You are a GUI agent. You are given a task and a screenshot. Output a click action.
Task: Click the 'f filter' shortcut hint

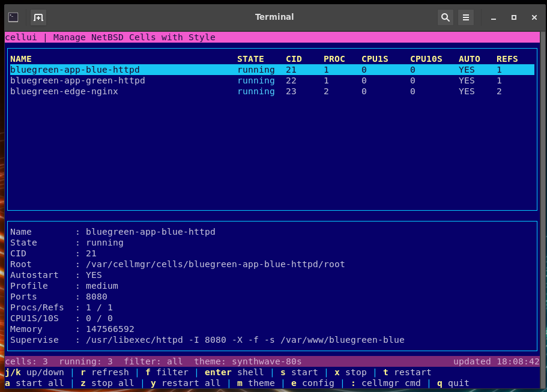click(167, 372)
